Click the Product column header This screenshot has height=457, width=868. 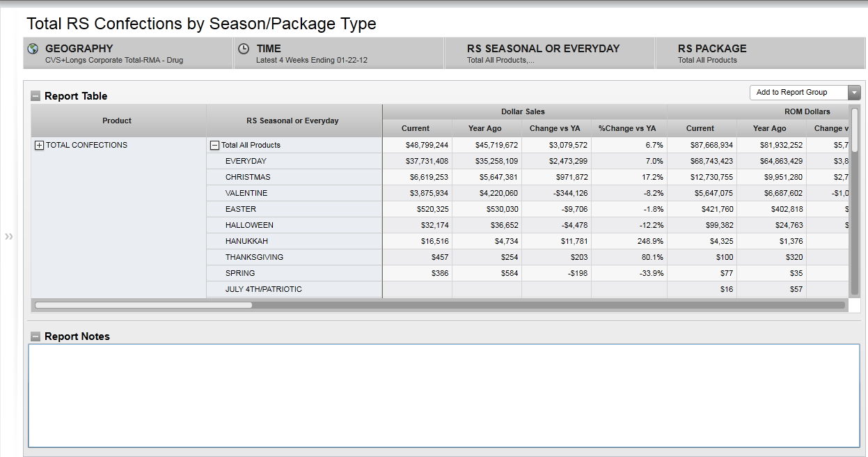click(x=117, y=121)
